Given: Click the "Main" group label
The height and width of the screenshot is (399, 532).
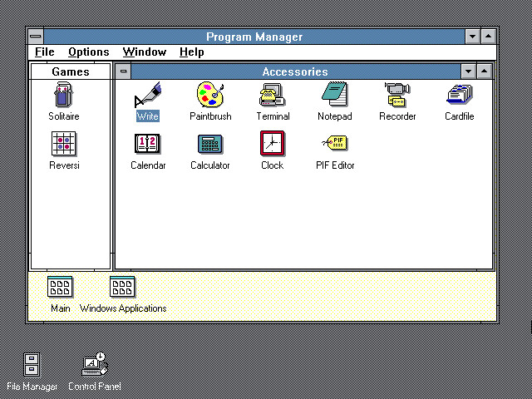Looking at the screenshot, I should [61, 308].
